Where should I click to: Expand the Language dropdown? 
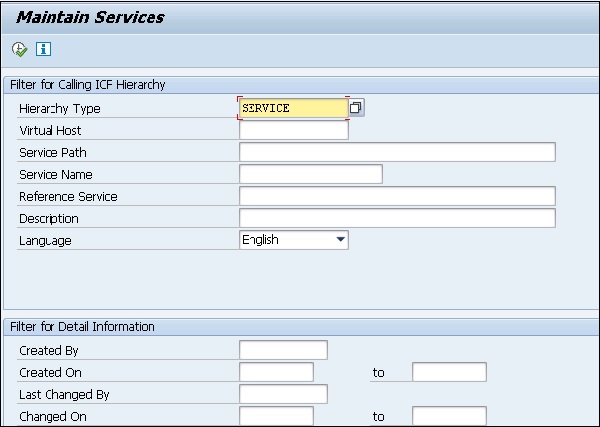coord(341,240)
